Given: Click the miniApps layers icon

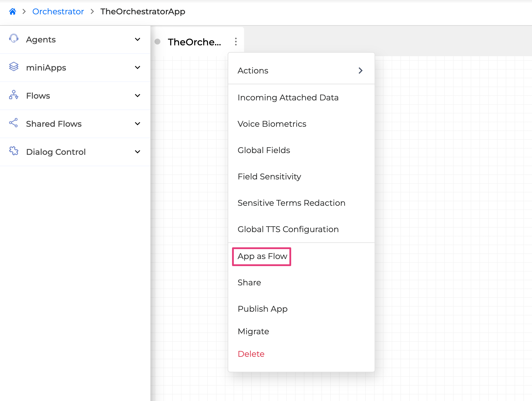Looking at the screenshot, I should click(x=14, y=67).
